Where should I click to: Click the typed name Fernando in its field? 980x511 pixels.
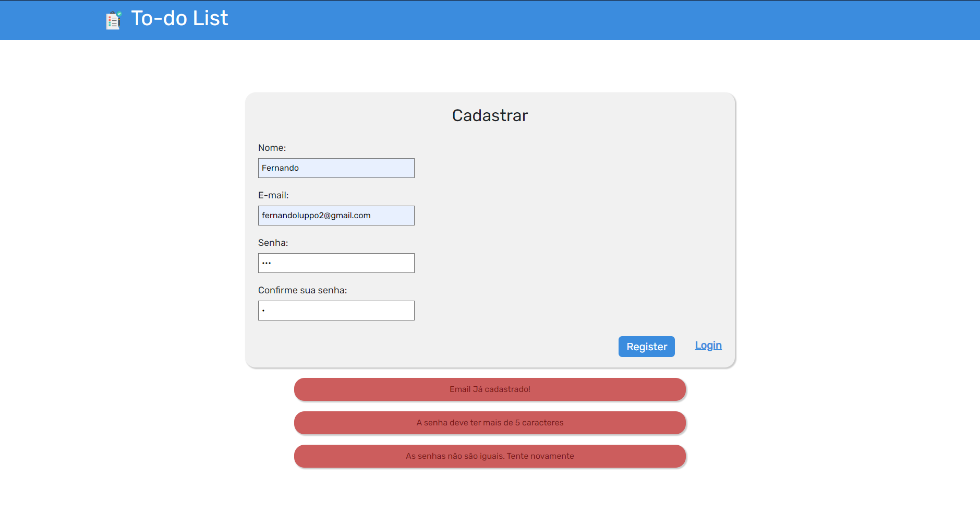[x=281, y=168]
